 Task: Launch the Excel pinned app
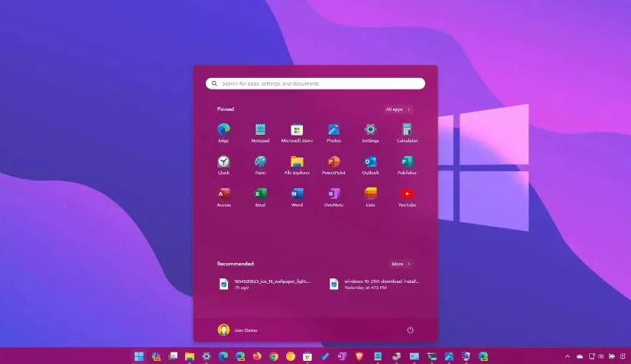[x=260, y=197]
